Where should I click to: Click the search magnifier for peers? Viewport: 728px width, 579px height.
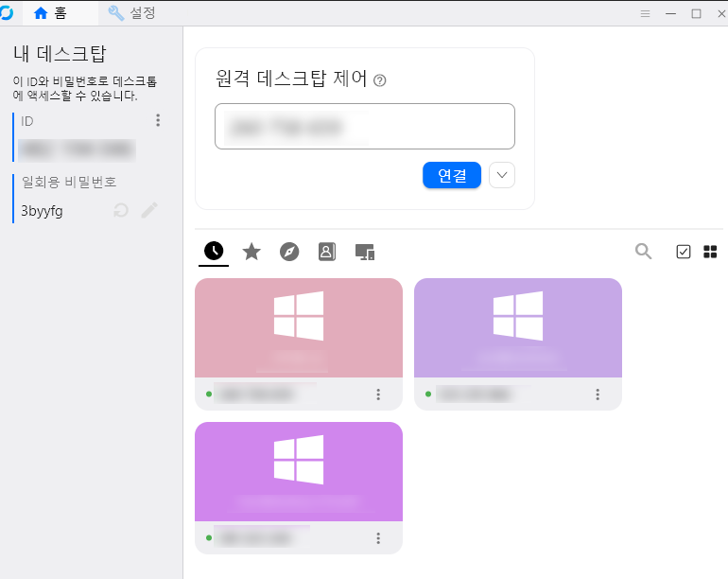point(644,251)
